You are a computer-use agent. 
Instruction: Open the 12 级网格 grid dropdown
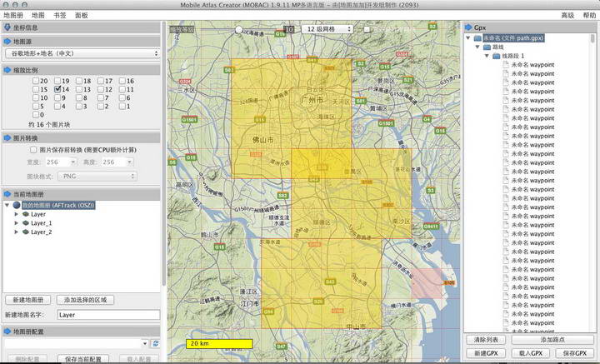327,29
